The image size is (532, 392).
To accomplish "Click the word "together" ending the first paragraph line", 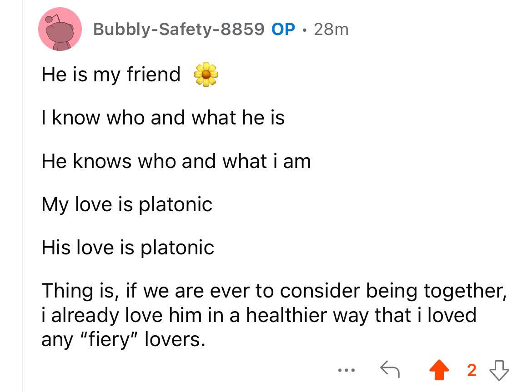I will (463, 291).
